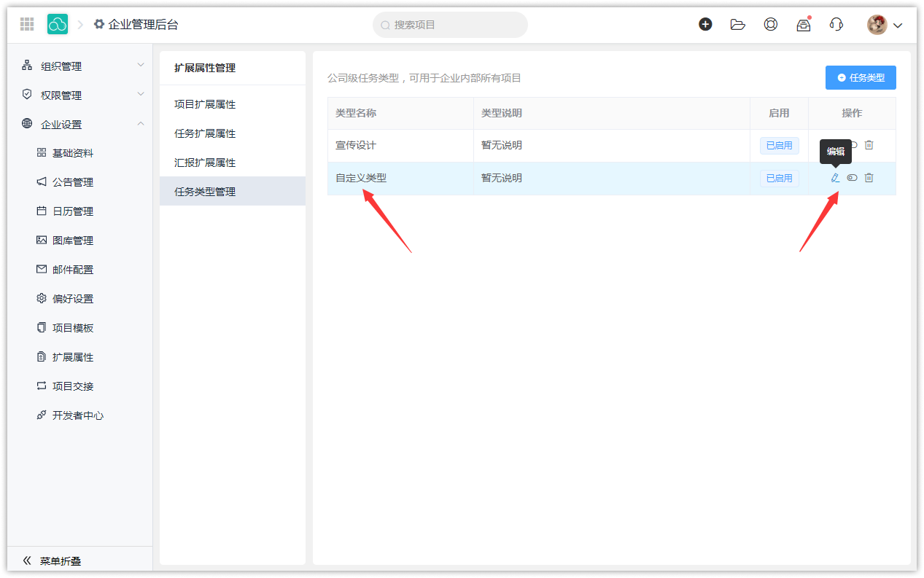
Task: Delete 宣传设计 with the trash icon
Action: [x=869, y=145]
